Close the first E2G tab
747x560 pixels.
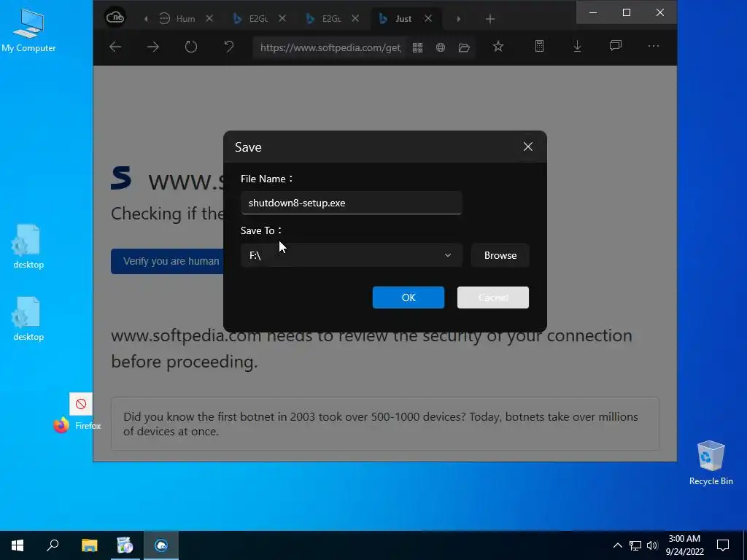282,18
